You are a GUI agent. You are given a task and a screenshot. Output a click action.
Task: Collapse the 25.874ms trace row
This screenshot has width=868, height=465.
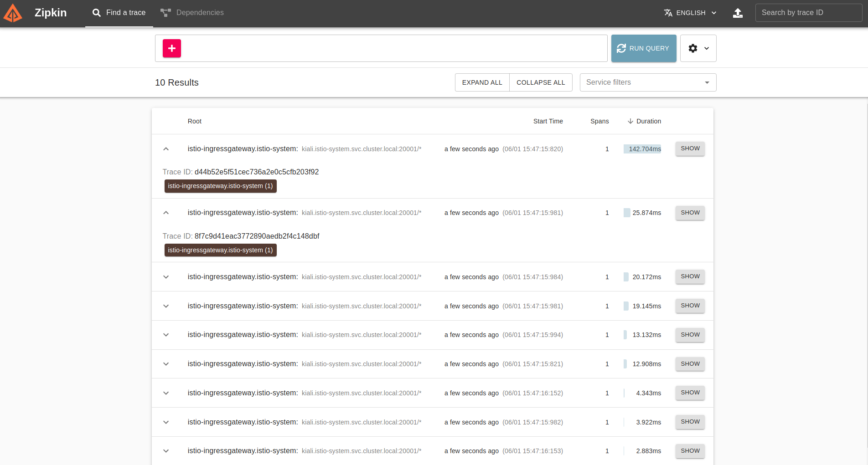pos(166,213)
